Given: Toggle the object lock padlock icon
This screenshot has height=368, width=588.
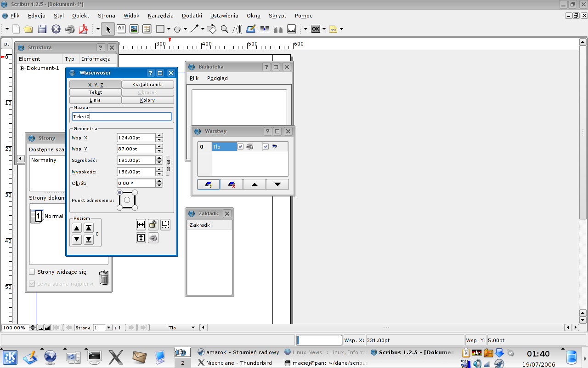Looking at the screenshot, I should (153, 224).
